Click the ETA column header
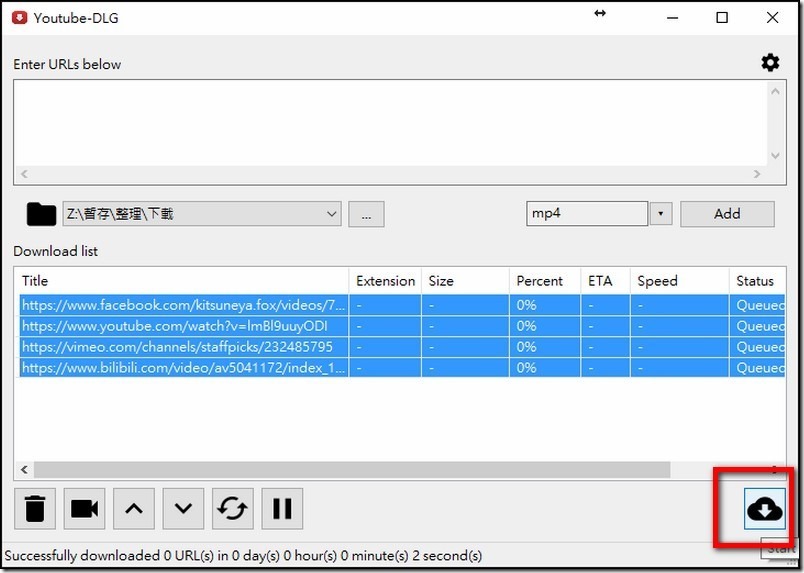 [606, 281]
